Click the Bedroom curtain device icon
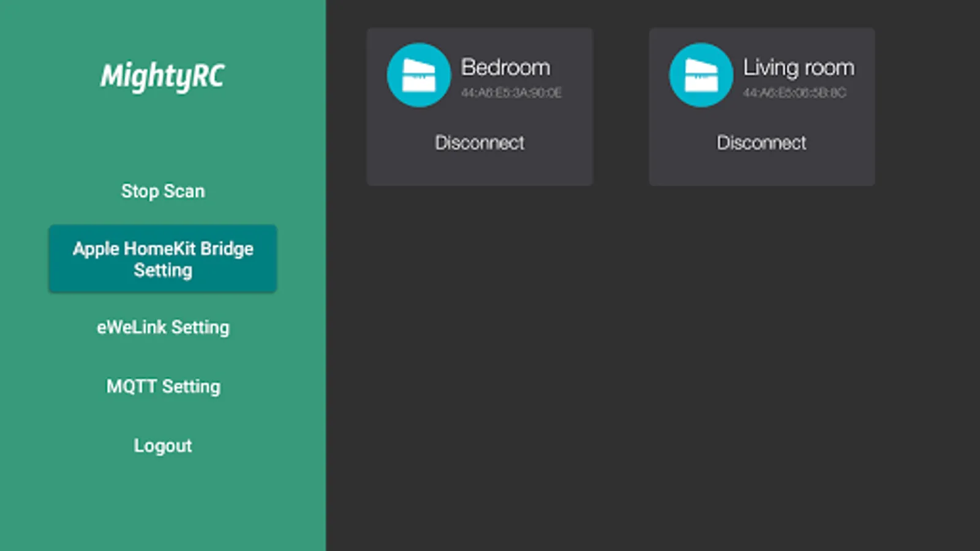This screenshot has width=980, height=551. tap(419, 75)
